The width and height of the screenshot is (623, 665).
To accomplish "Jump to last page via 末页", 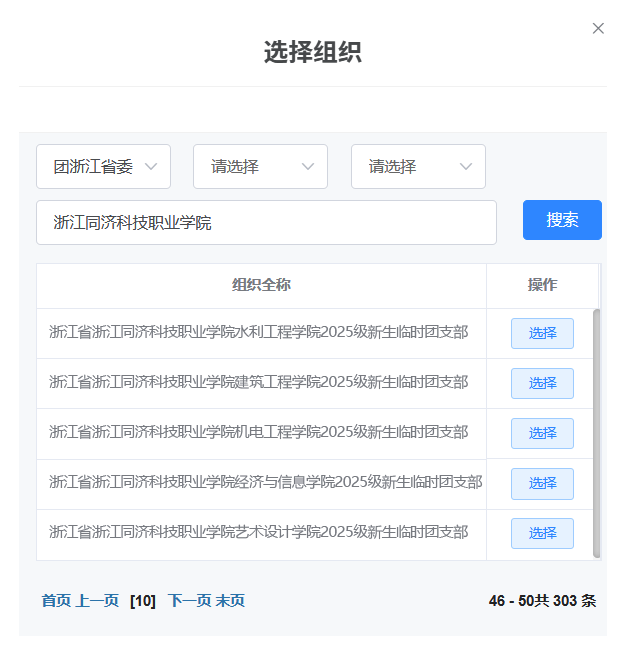I will tap(230, 601).
